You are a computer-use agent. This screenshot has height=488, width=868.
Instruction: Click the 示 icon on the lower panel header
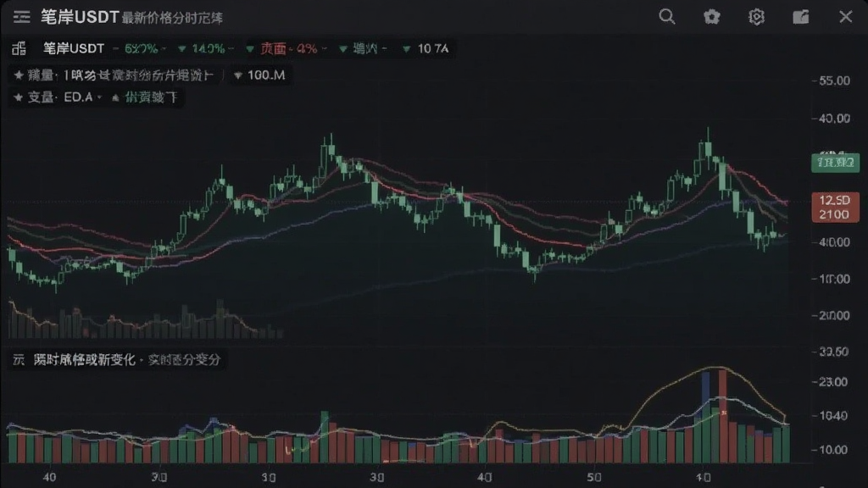(x=19, y=360)
